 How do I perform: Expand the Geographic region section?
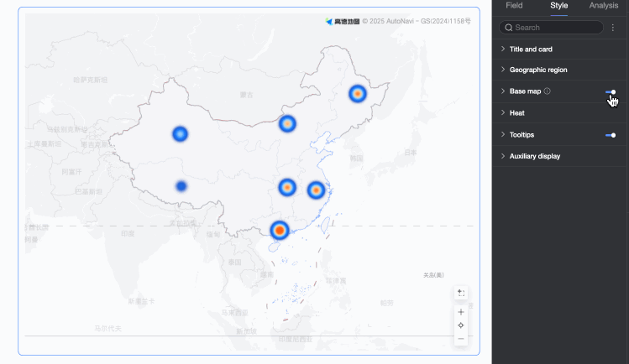point(503,70)
